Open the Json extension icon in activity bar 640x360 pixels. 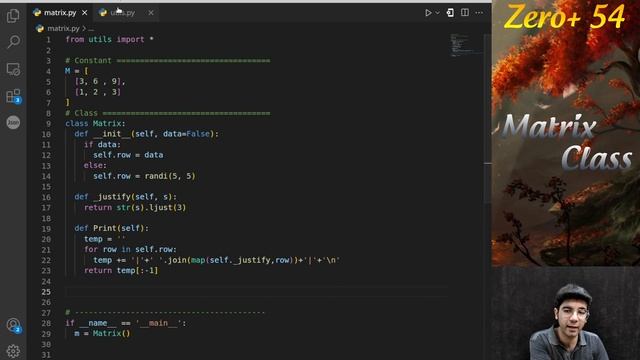[13, 122]
